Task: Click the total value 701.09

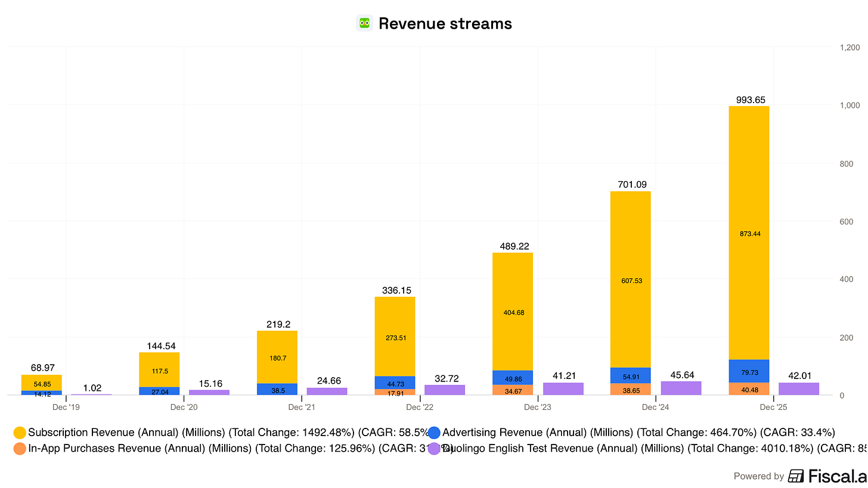Action: click(x=631, y=185)
